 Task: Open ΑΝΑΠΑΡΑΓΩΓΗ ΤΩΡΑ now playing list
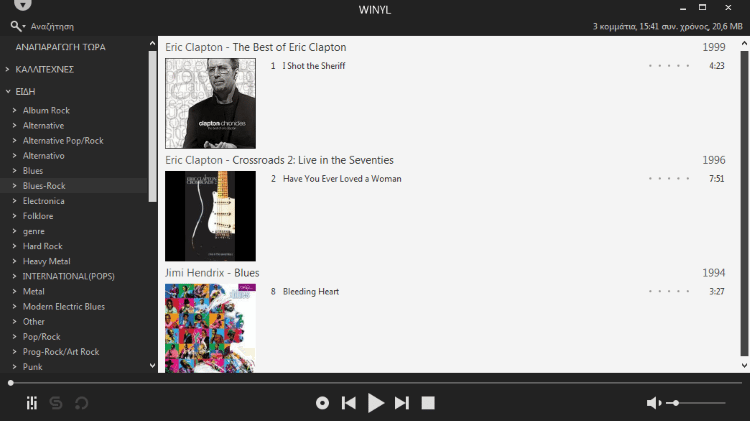tap(60, 47)
